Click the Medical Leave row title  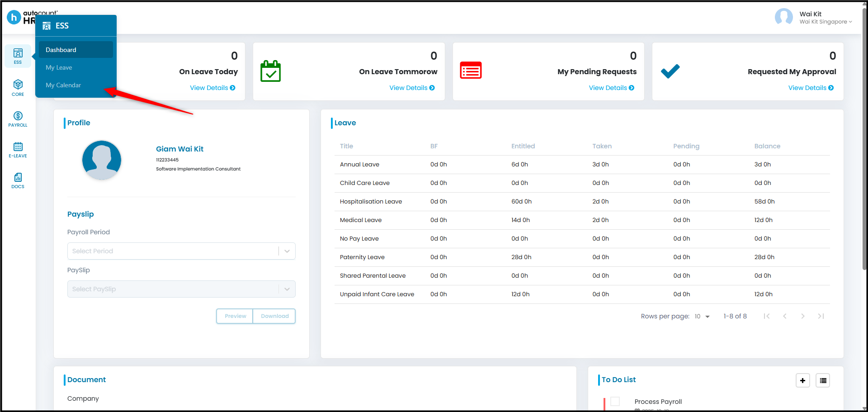point(361,220)
